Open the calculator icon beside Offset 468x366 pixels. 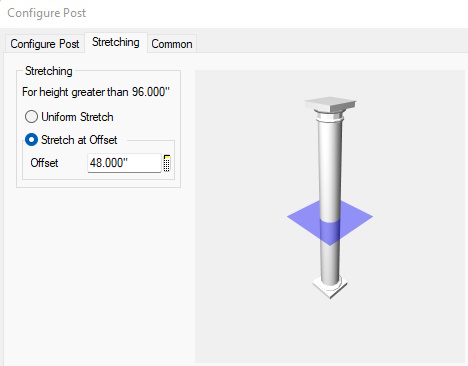(x=167, y=163)
